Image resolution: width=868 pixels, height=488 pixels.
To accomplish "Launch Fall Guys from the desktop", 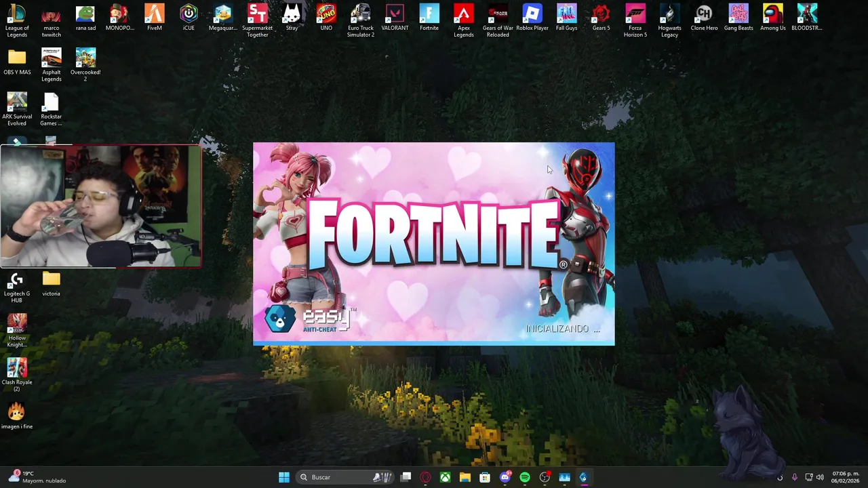I will pos(566,18).
